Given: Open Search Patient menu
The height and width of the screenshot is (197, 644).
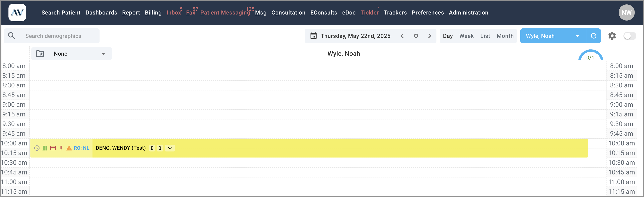Looking at the screenshot, I should [x=61, y=12].
